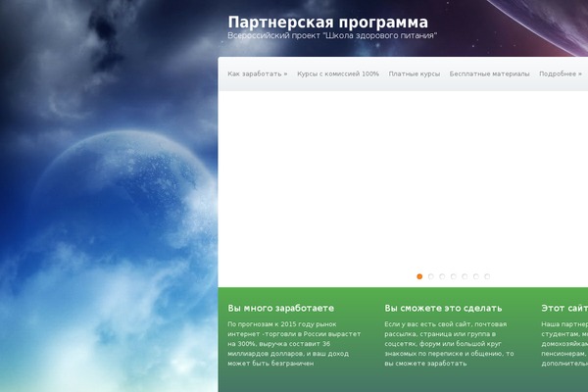
Task: Click the heading "Вы сможете это сделать"
Action: click(443, 309)
